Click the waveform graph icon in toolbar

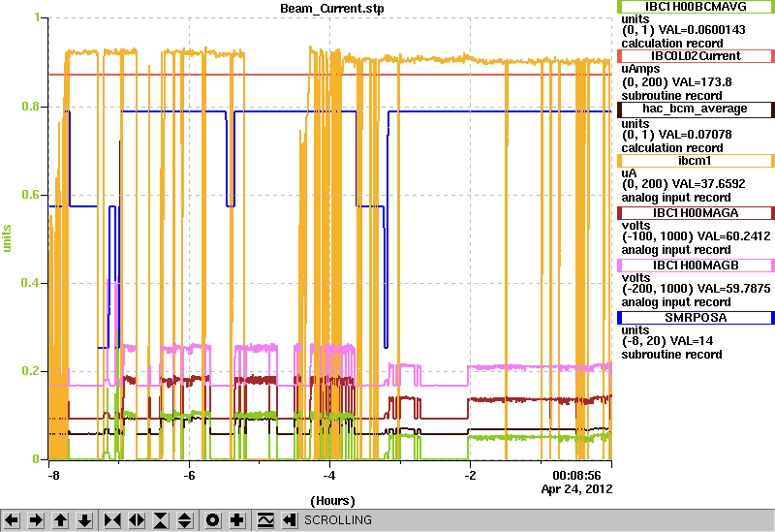(265, 520)
